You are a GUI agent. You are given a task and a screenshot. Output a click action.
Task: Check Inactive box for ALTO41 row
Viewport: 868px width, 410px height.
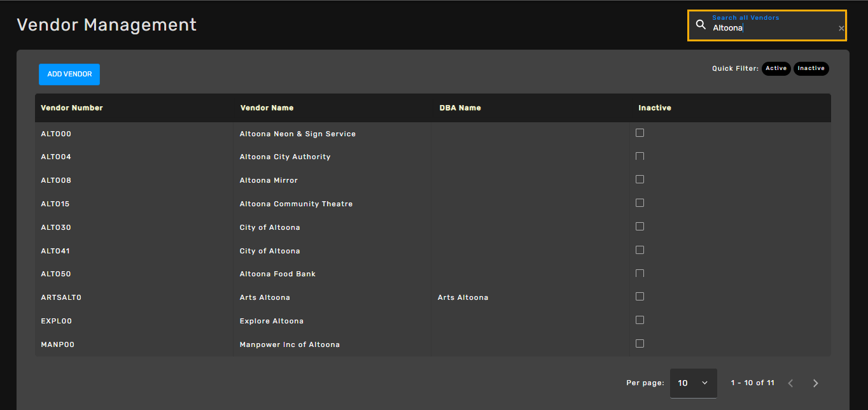[640, 250]
